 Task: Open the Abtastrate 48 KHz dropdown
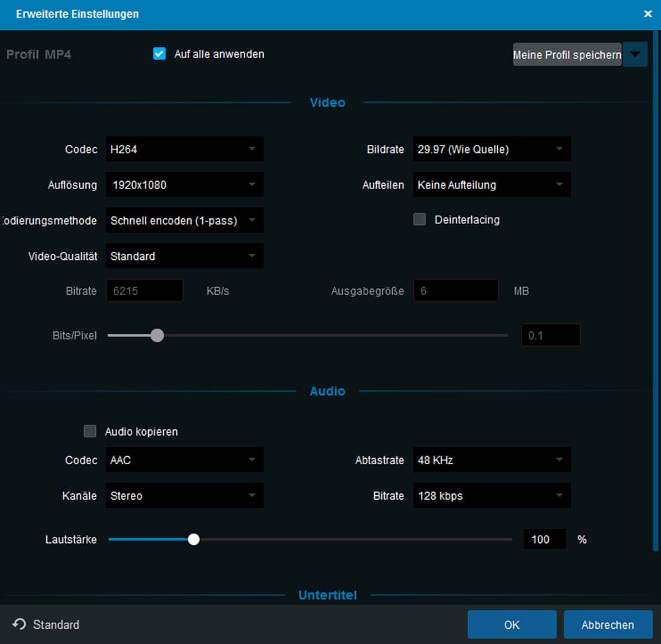[492, 460]
